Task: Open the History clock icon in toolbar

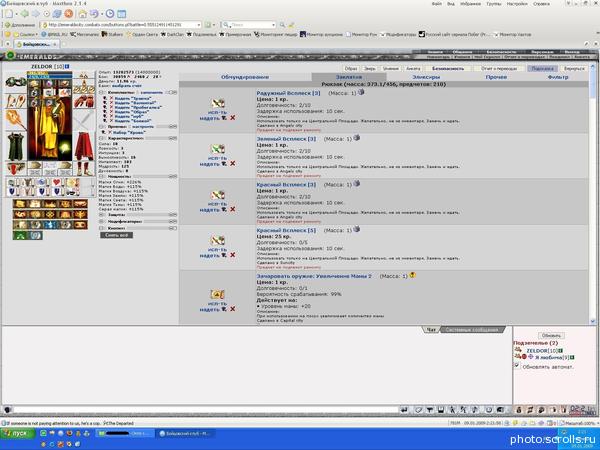Action: coord(110,14)
